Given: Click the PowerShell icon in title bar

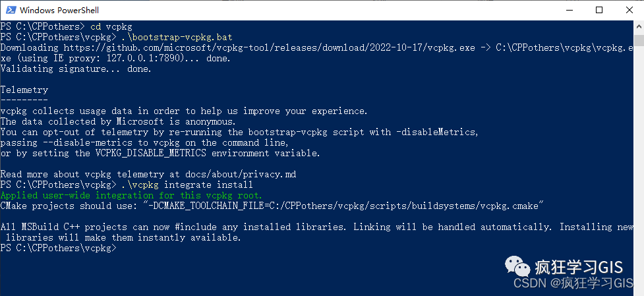Looking at the screenshot, I should 11,10.
